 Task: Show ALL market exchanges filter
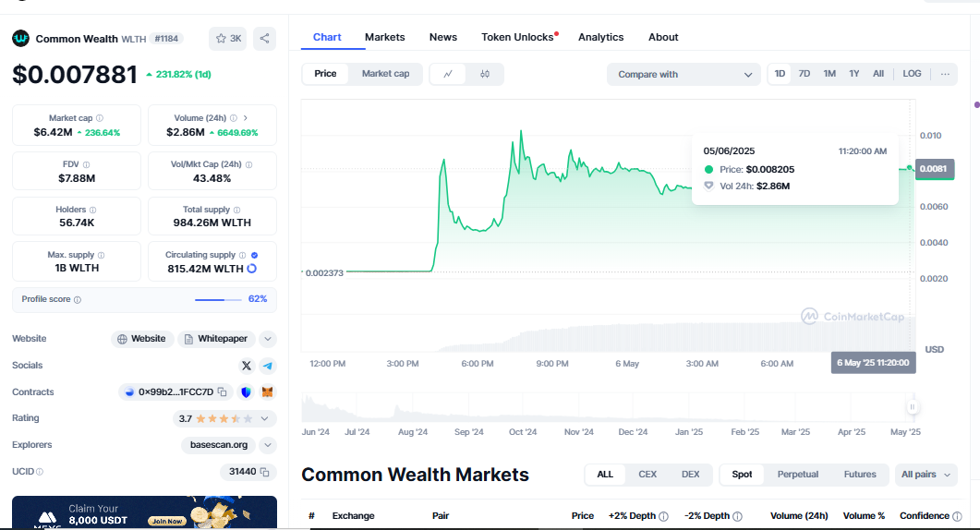click(605, 475)
